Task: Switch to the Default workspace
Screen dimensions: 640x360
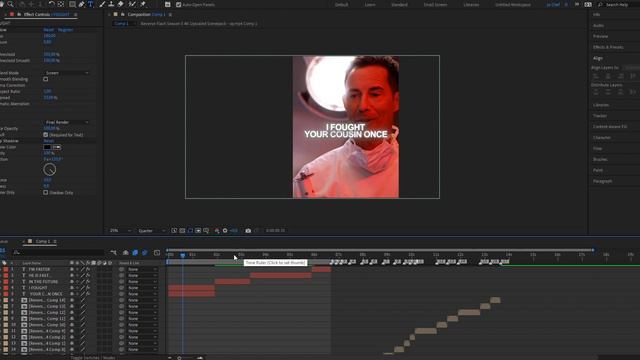Action: 341,4
